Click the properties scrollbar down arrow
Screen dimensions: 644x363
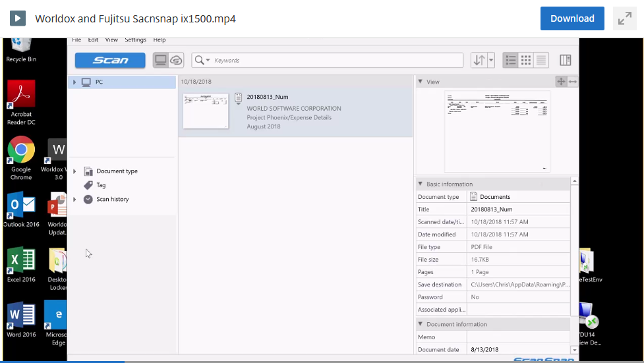click(575, 350)
